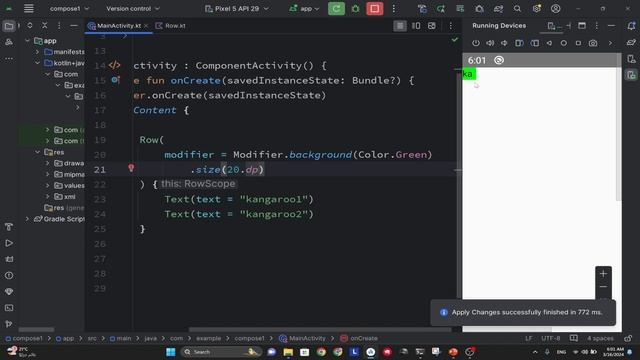Switch to the Row.kt tab
The width and height of the screenshot is (640, 360).
(171, 26)
